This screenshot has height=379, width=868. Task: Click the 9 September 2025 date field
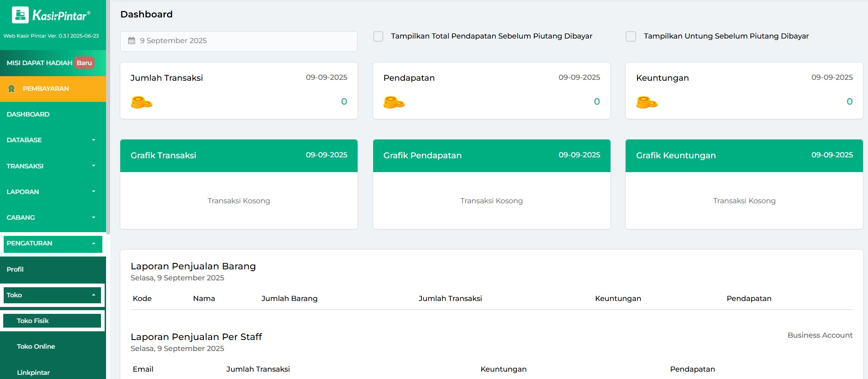[x=239, y=41]
